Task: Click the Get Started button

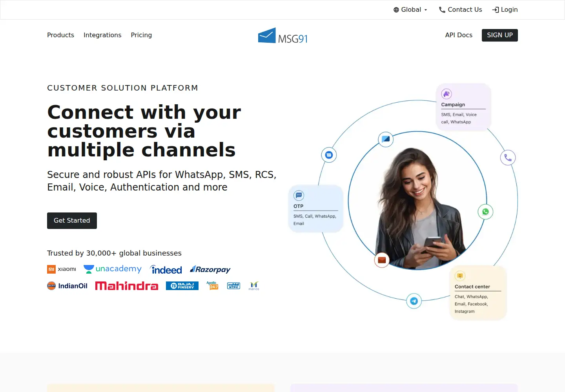Action: click(72, 220)
